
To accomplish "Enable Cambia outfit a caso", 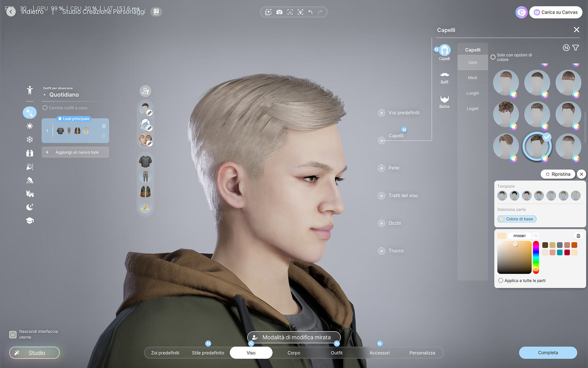I will (x=45, y=108).
